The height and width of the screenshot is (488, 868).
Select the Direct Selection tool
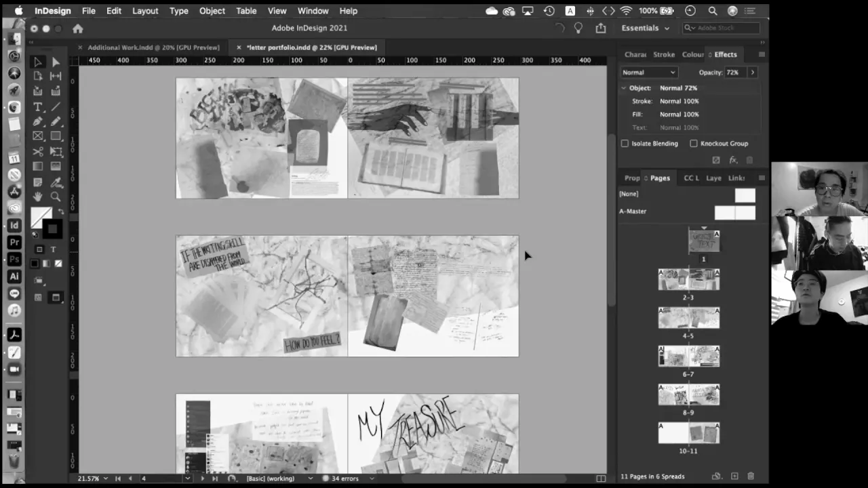click(56, 62)
